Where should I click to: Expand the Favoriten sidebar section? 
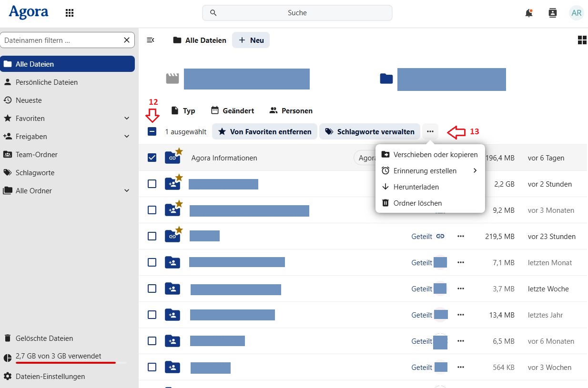pos(127,118)
